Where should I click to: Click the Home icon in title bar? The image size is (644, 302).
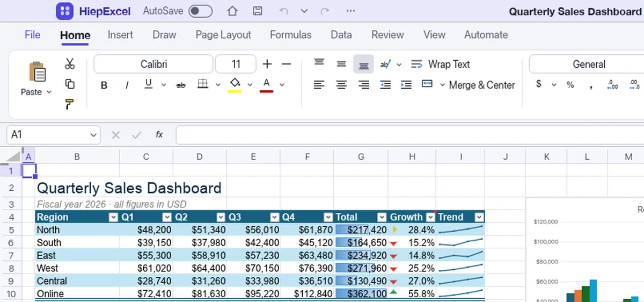(232, 11)
